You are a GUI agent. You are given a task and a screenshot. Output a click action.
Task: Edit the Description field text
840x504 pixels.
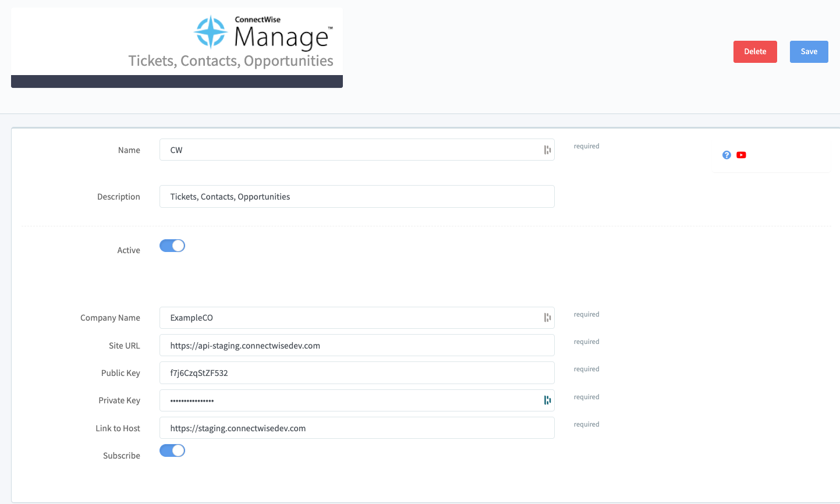click(x=357, y=197)
